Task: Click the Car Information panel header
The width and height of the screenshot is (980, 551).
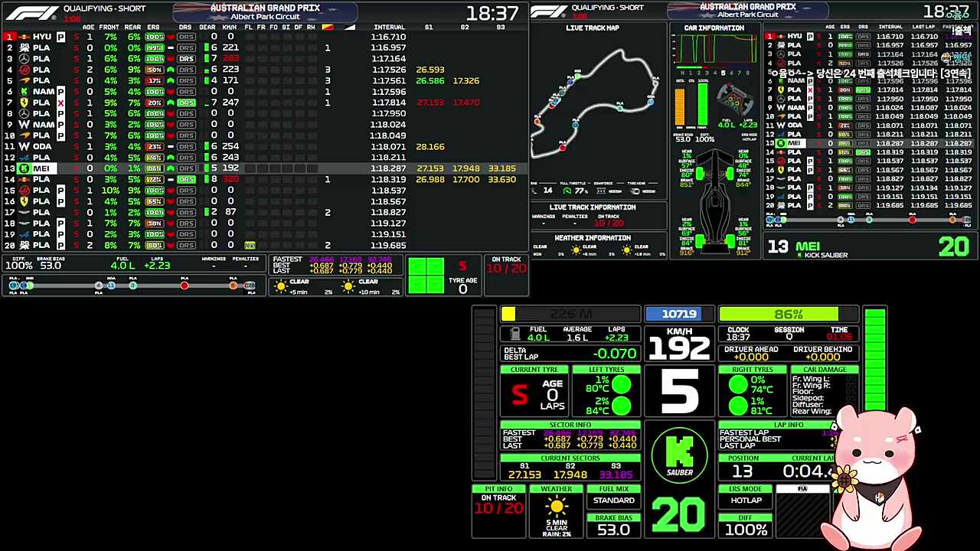Action: point(715,28)
